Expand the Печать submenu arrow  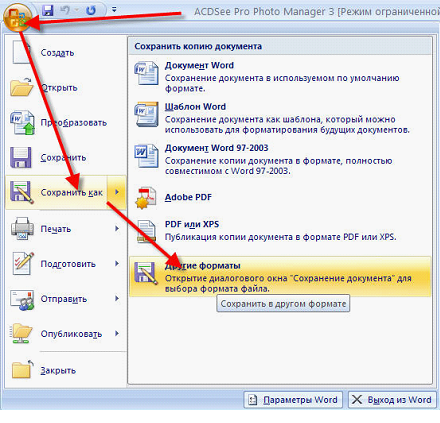pos(117,229)
